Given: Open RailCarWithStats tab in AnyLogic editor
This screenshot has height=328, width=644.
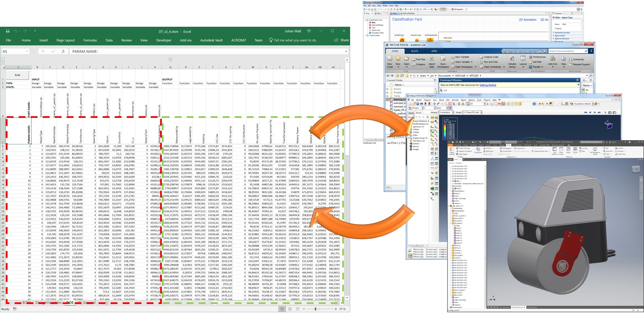Looking at the screenshot, I should tap(408, 13).
